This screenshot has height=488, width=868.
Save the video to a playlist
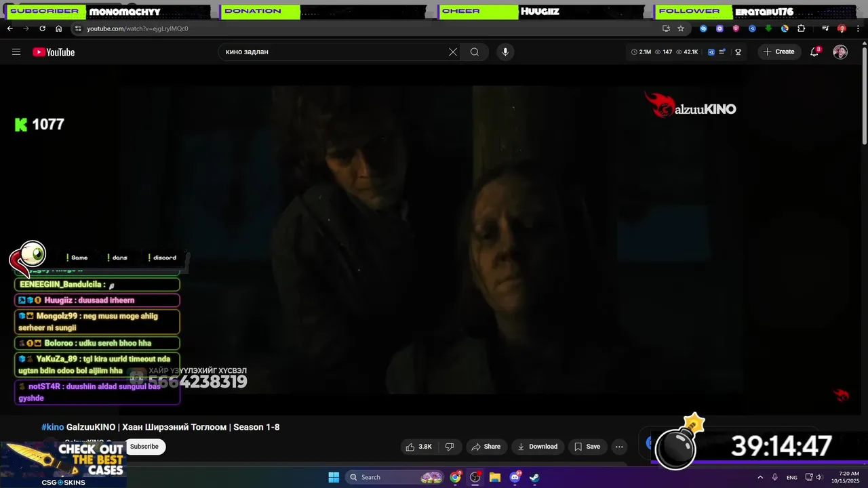[587, 447]
